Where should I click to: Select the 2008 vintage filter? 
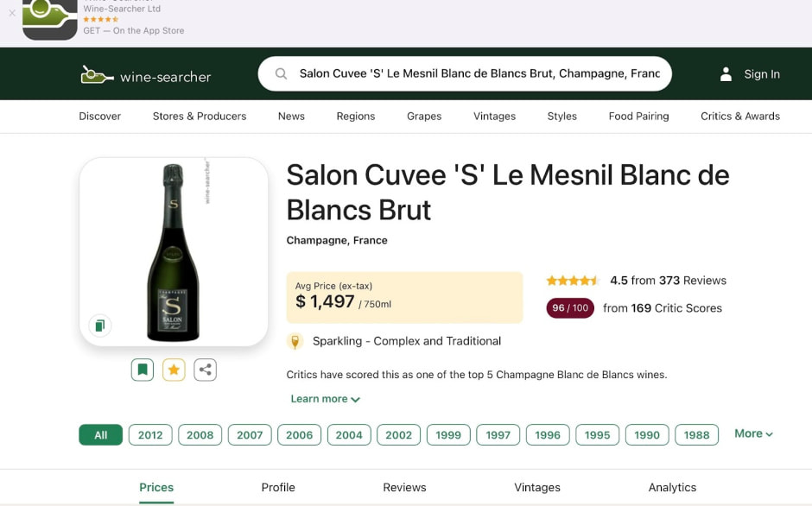(x=200, y=434)
